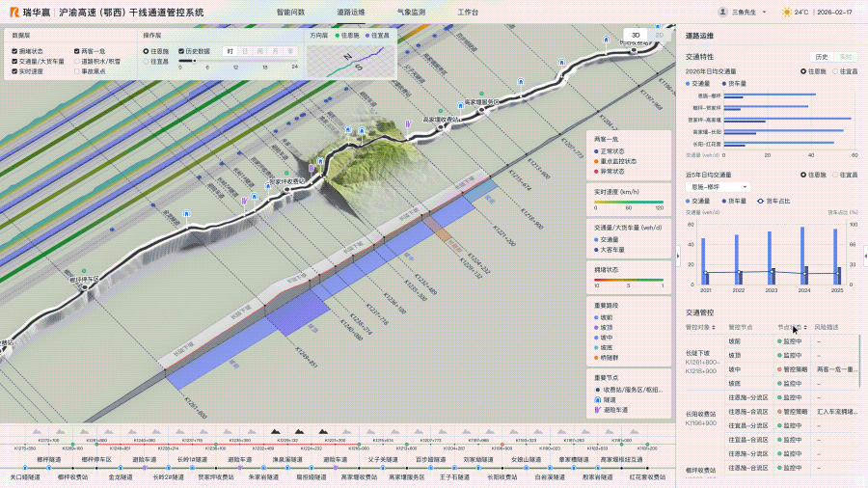Sort by 节点状态 column arrows
The height and width of the screenshot is (488, 868).
coord(805,328)
